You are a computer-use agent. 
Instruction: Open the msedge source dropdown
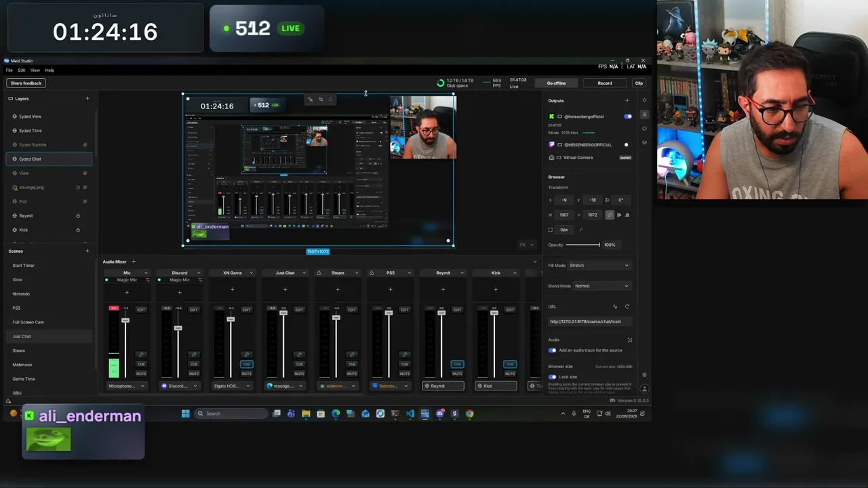[x=285, y=386]
